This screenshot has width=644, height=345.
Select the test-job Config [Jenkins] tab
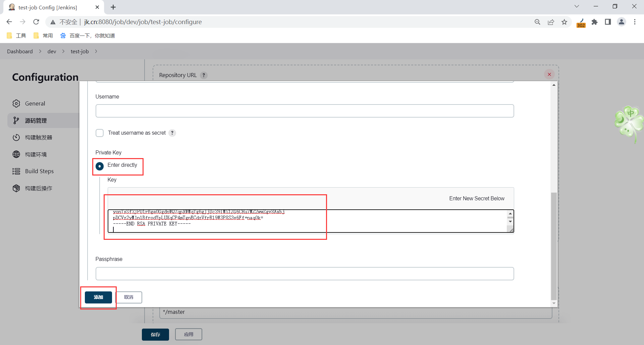coord(54,7)
